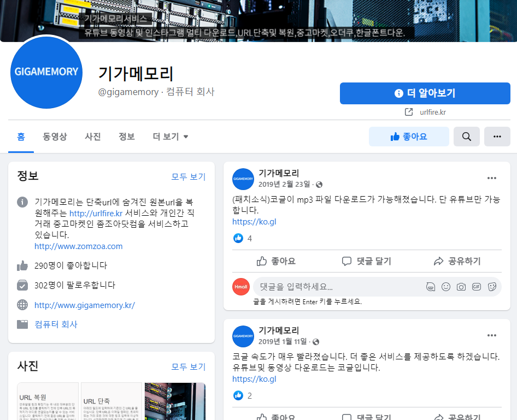Open the 사진 tab
Image resolution: width=517 pixels, height=420 pixels.
click(x=93, y=137)
